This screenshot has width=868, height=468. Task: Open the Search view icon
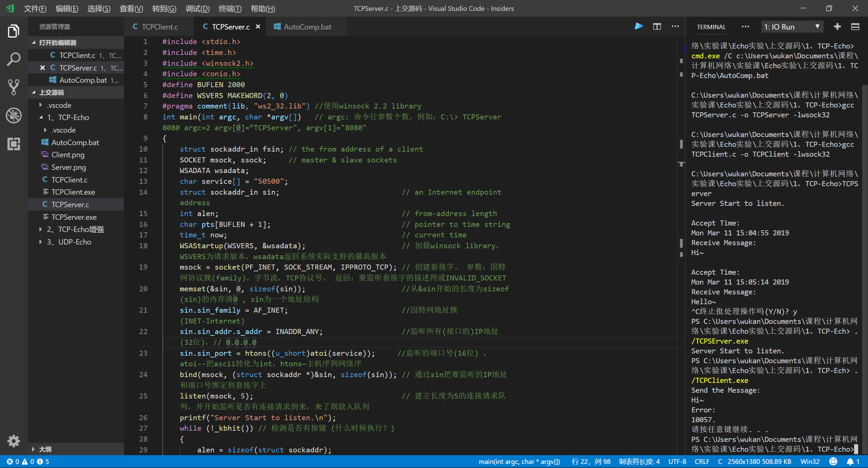click(x=14, y=59)
